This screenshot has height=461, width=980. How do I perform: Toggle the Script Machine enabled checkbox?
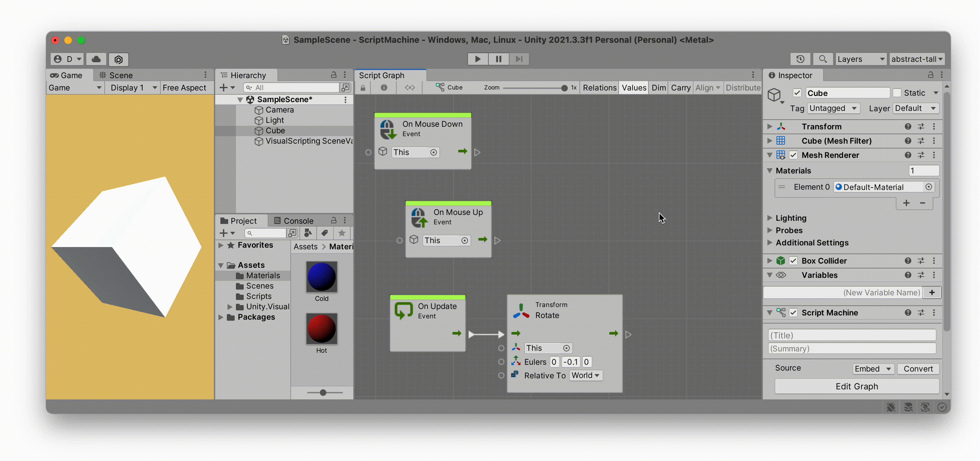[793, 313]
